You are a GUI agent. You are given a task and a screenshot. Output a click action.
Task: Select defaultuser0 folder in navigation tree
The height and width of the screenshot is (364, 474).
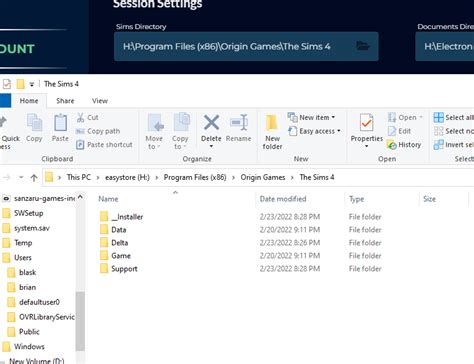click(x=39, y=302)
